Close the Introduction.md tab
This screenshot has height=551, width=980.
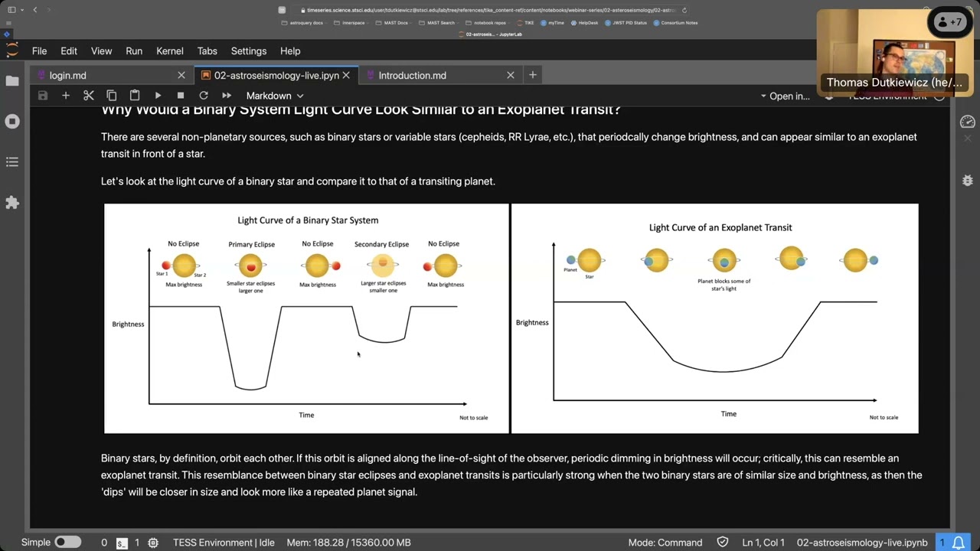pyautogui.click(x=511, y=75)
